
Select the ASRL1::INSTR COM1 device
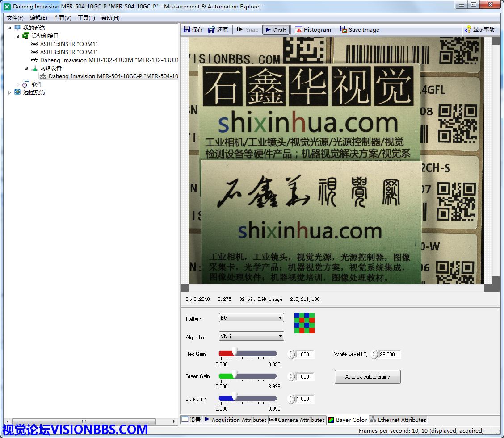pyautogui.click(x=68, y=44)
